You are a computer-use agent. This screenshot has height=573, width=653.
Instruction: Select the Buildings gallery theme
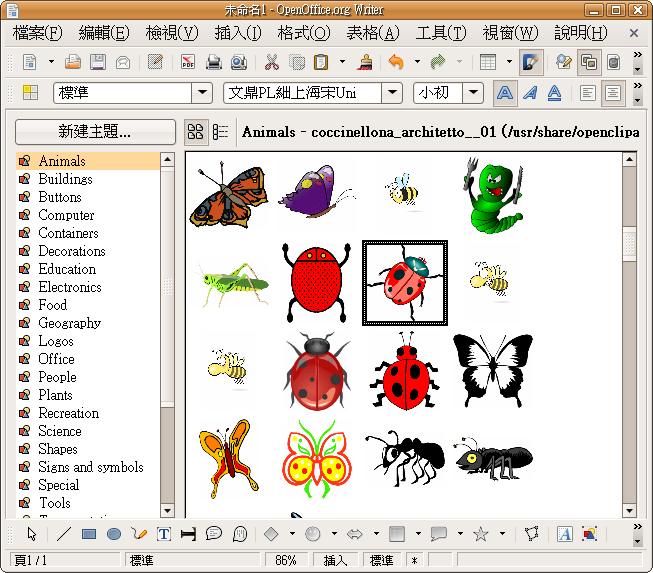pos(65,179)
